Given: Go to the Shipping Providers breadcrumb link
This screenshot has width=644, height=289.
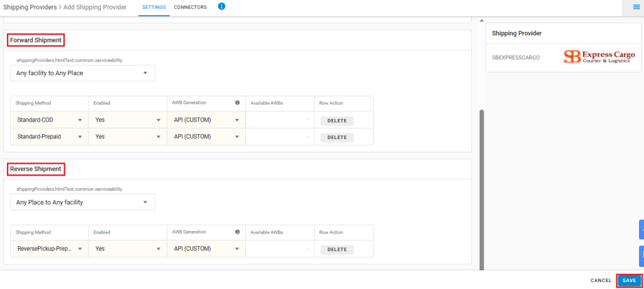Looking at the screenshot, I should 30,8.
